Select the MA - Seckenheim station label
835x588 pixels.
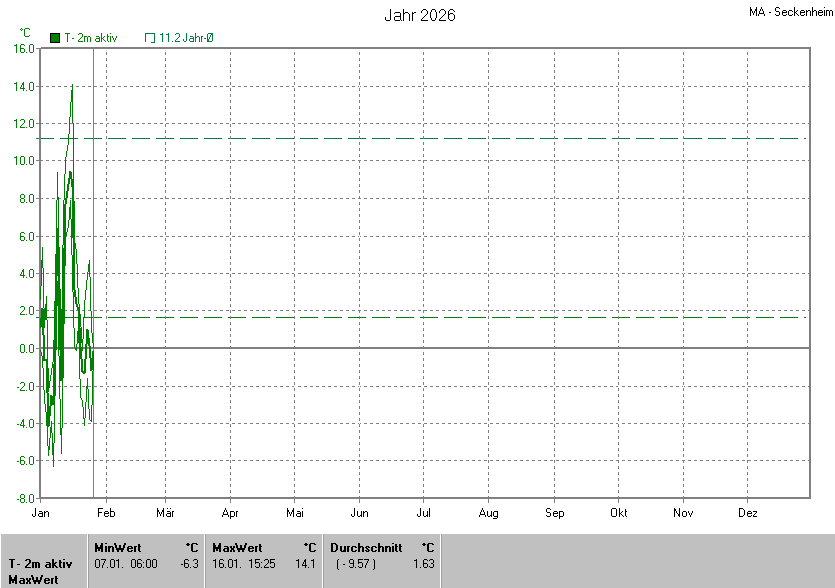[x=789, y=13]
